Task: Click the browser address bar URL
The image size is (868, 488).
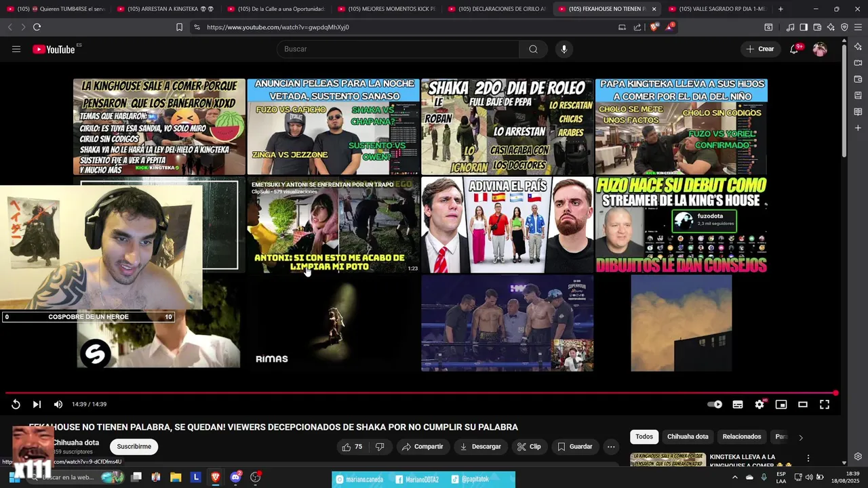Action: point(278,27)
